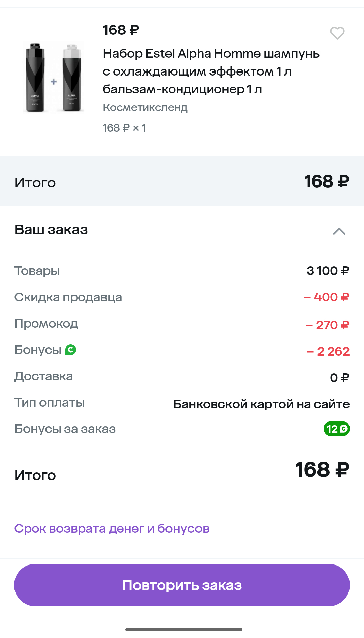
Task: Tap the red bonuses deduction 2 262
Action: pos(328,351)
